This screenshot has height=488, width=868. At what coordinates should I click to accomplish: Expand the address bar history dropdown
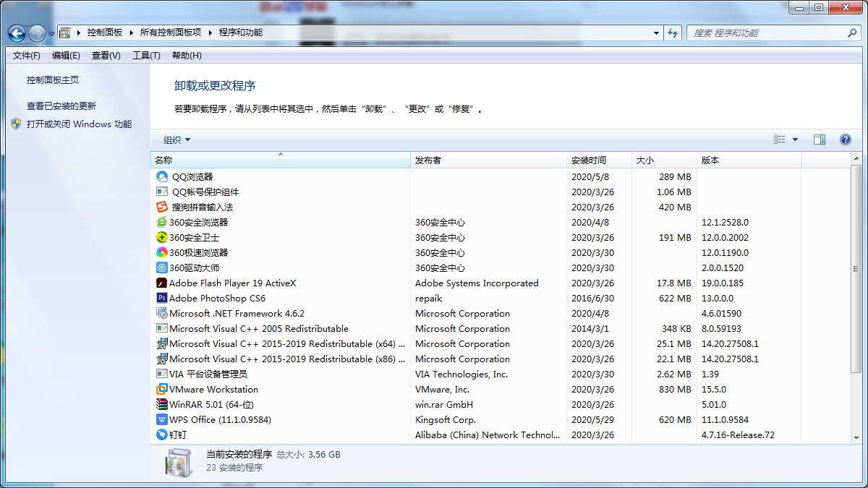coord(655,33)
